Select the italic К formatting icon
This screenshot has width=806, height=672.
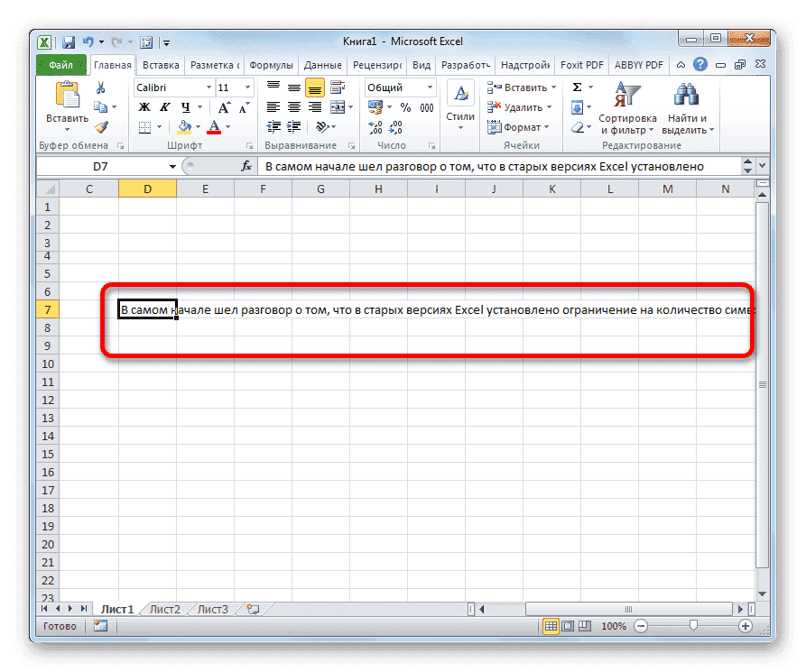(x=163, y=106)
